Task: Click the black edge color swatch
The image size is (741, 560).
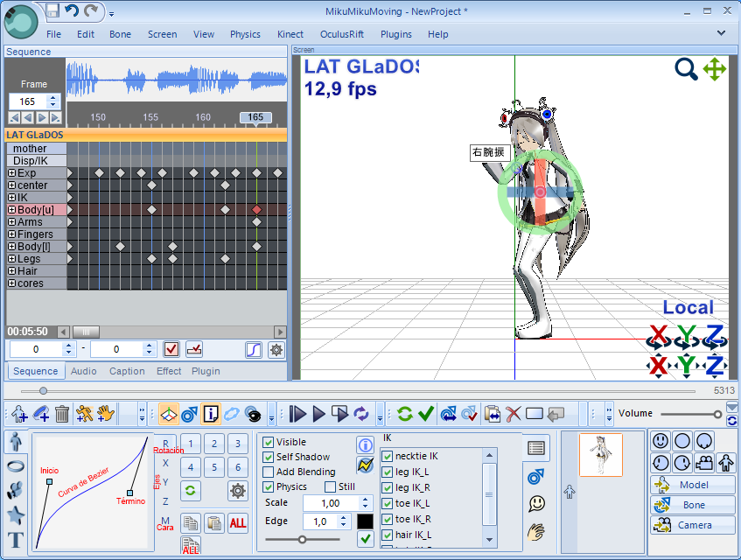Action: coord(366,521)
